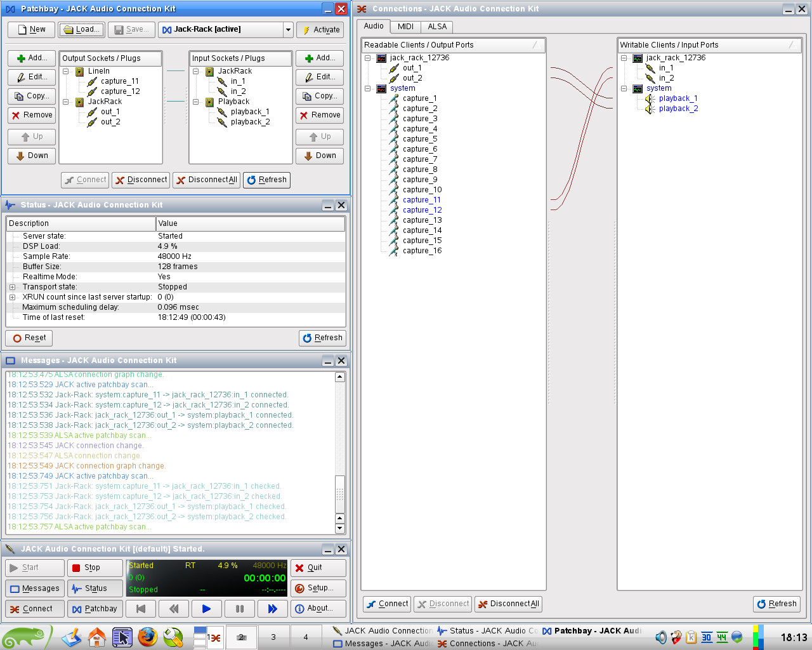The width and height of the screenshot is (812, 650).
Task: Toggle the Status window button
Action: pos(95,588)
